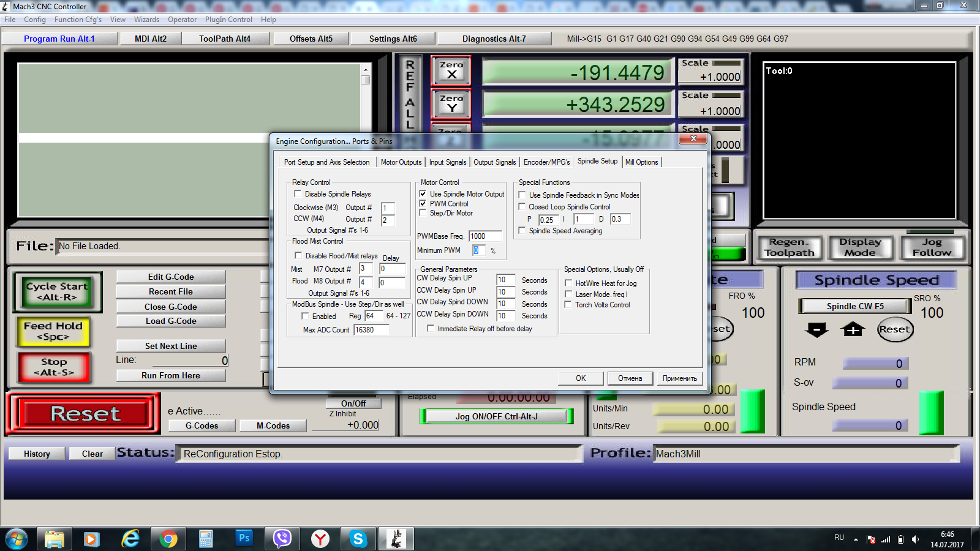Click in PWMBase Freq field
Image resolution: width=980 pixels, height=551 pixels.
[485, 236]
